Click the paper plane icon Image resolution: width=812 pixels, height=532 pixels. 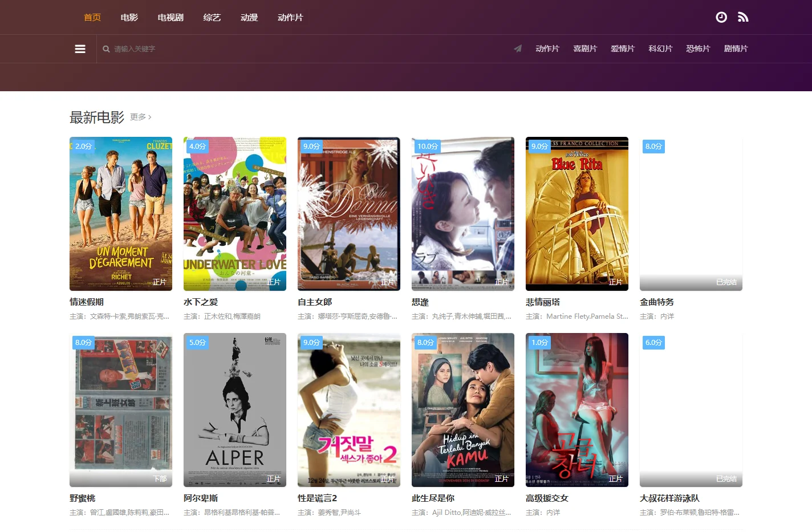click(x=518, y=48)
